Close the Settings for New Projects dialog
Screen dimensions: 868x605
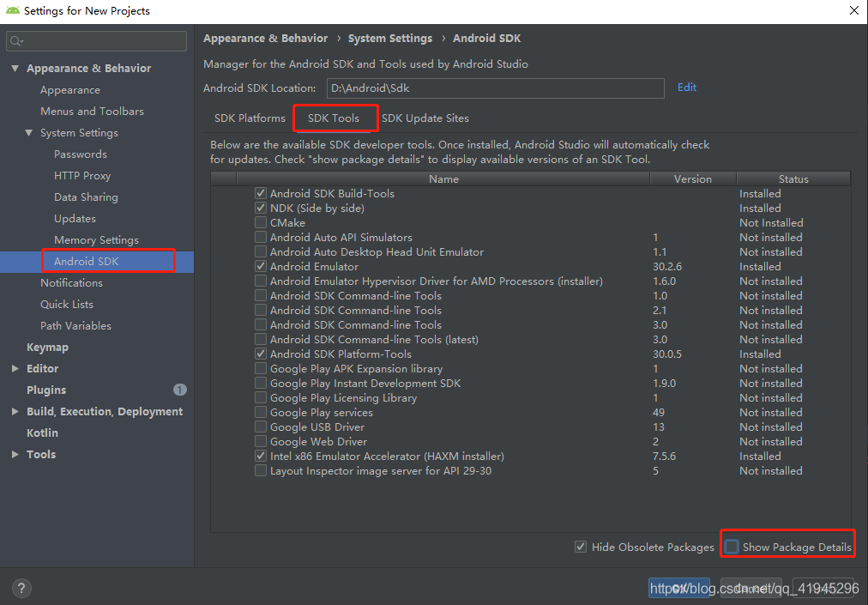coord(854,10)
